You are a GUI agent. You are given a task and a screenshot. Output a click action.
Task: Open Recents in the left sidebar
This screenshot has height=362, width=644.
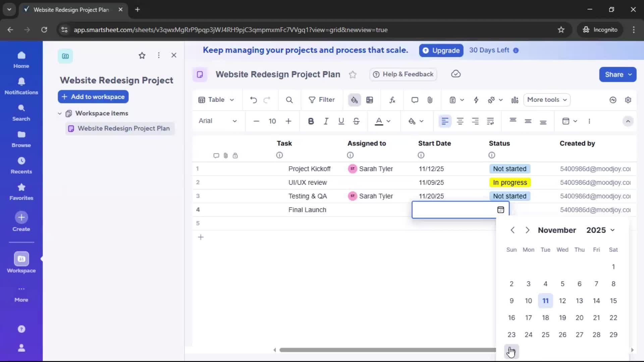pyautogui.click(x=21, y=165)
